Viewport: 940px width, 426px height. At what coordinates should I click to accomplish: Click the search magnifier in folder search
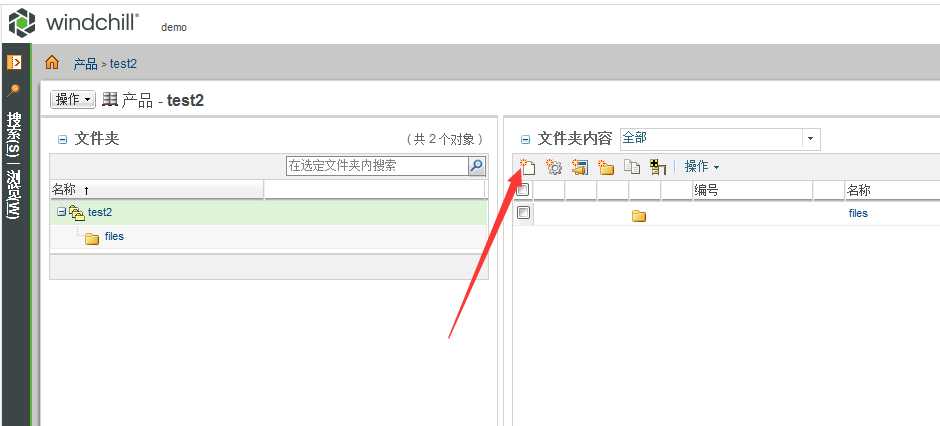pos(477,166)
